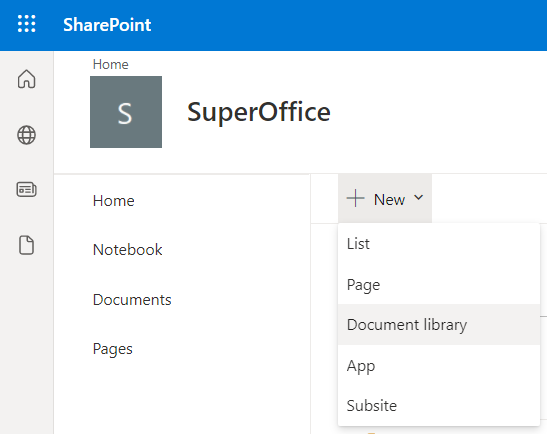This screenshot has height=434, width=547.
Task: Click the Home breadcrumb above the logo
Action: tap(111, 65)
